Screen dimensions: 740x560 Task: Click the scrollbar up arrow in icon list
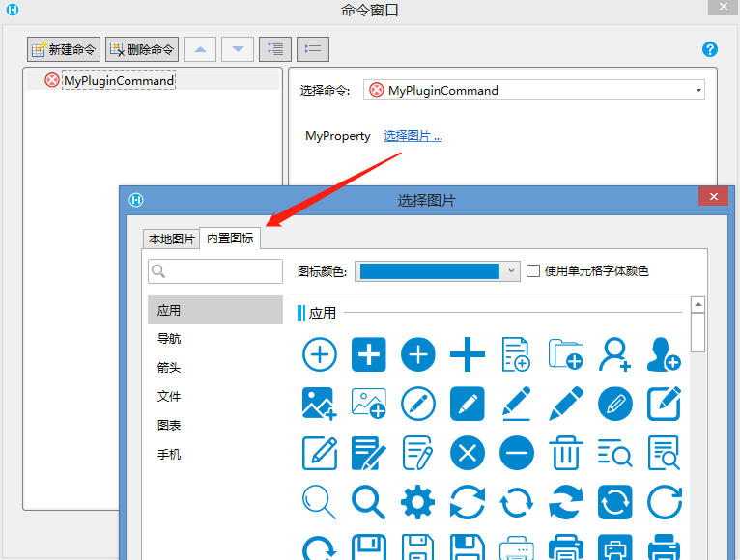tap(698, 304)
